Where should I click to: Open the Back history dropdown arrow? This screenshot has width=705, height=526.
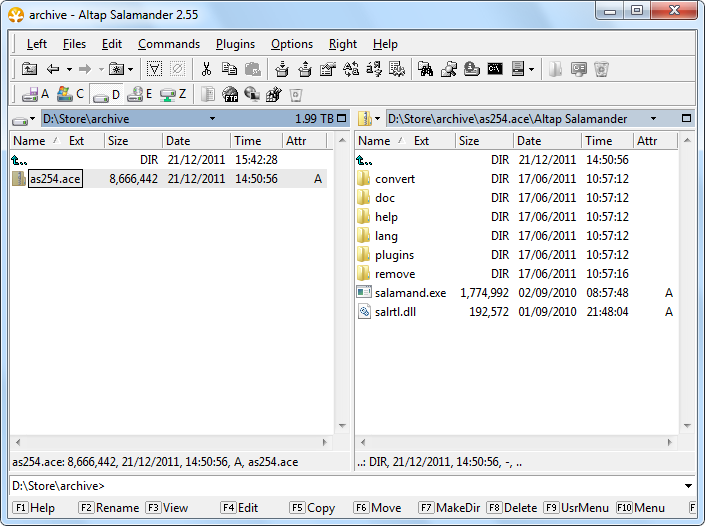[69, 69]
